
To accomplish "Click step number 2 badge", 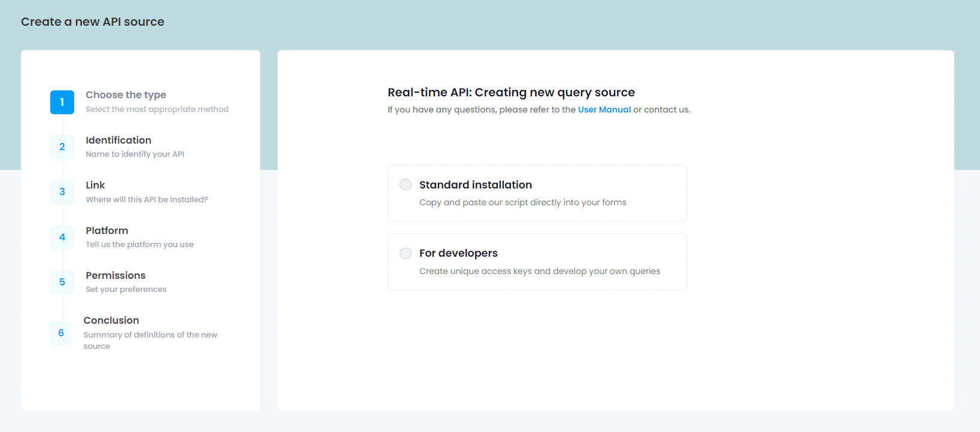I will coord(62,147).
